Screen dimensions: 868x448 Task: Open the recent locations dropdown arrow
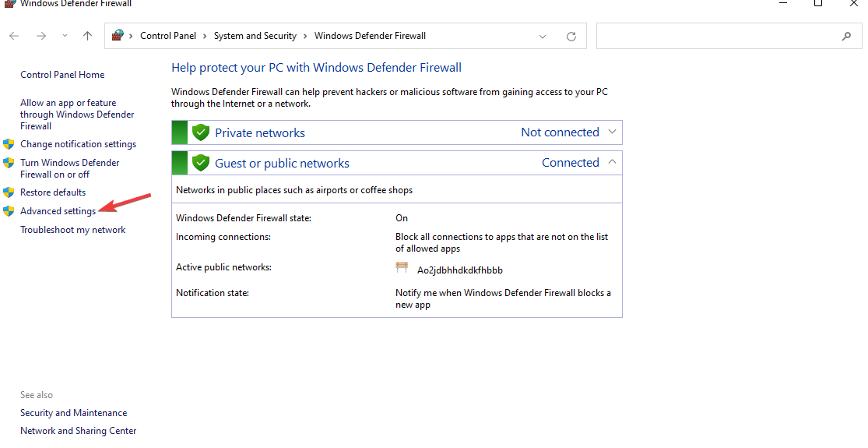tap(65, 36)
